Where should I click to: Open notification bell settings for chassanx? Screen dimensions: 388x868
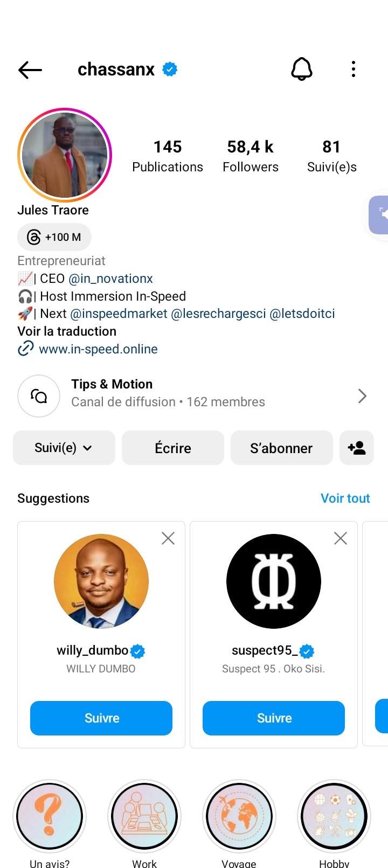[x=302, y=70]
